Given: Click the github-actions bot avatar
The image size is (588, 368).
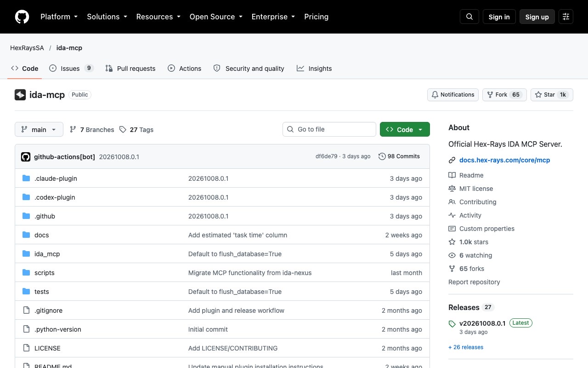Looking at the screenshot, I should 26,156.
